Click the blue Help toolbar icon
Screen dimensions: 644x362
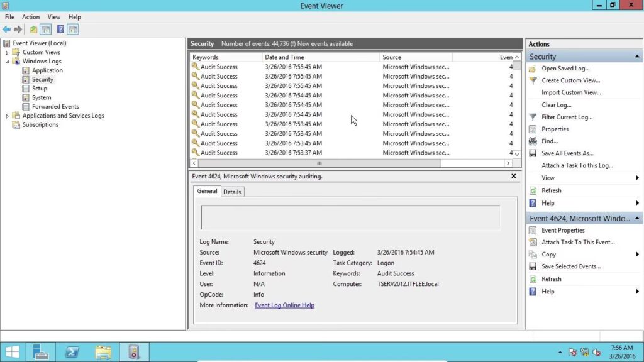[x=60, y=30]
